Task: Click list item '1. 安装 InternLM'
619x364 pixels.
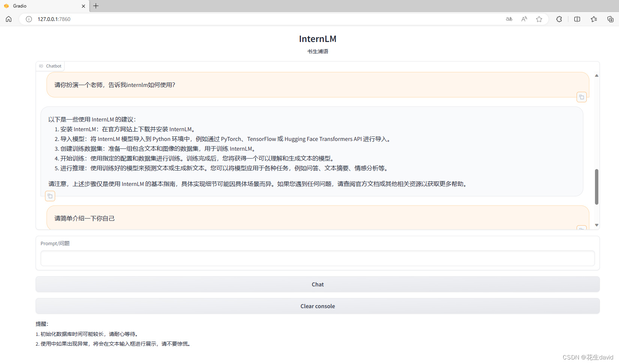Action: 126,129
